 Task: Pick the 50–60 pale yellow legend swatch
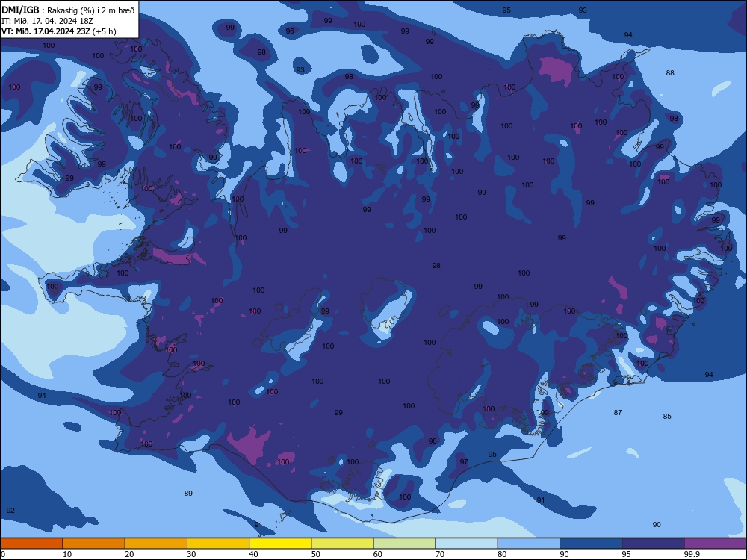click(x=342, y=544)
